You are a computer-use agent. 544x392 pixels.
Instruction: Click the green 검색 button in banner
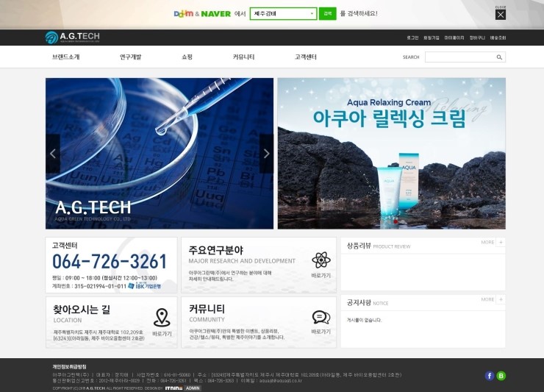click(x=328, y=13)
